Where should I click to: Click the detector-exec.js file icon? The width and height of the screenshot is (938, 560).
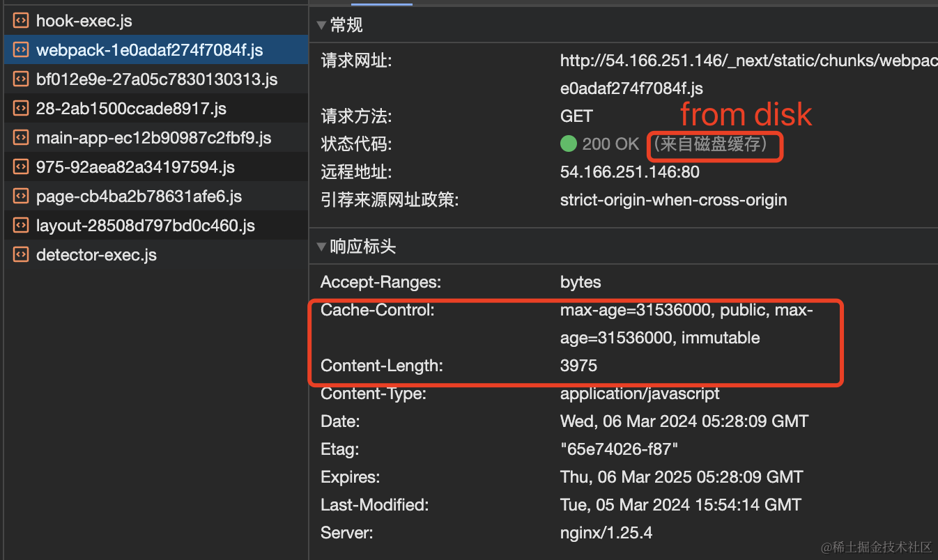pos(21,255)
